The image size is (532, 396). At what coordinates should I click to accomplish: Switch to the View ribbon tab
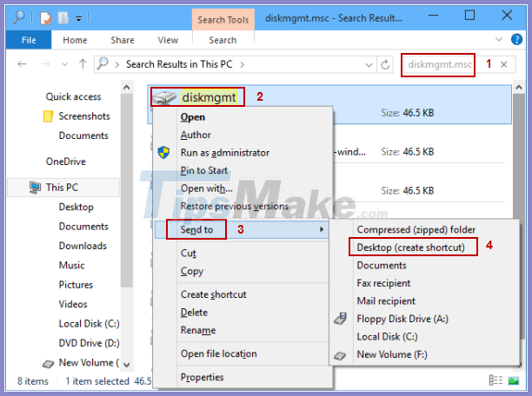coord(168,40)
